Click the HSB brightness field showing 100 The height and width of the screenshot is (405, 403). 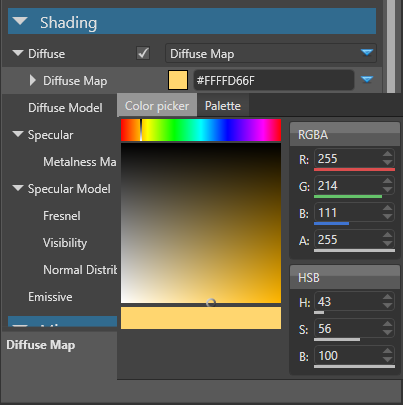pos(348,356)
